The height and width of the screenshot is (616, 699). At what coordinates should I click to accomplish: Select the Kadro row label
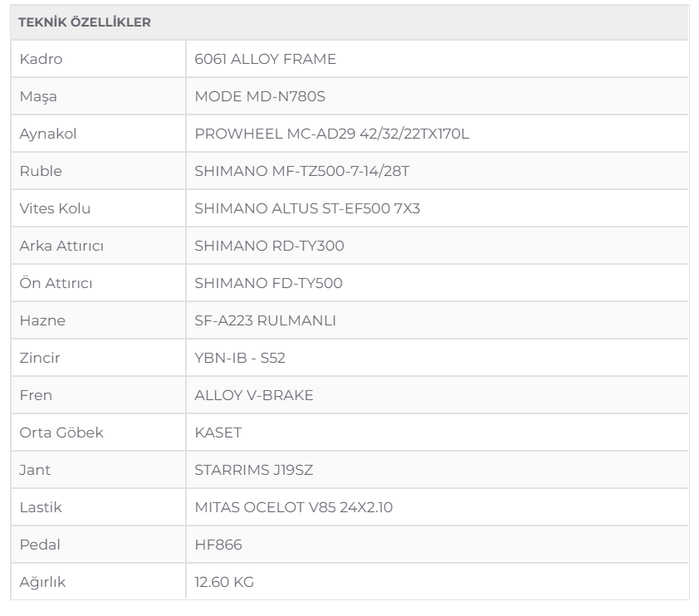click(41, 59)
